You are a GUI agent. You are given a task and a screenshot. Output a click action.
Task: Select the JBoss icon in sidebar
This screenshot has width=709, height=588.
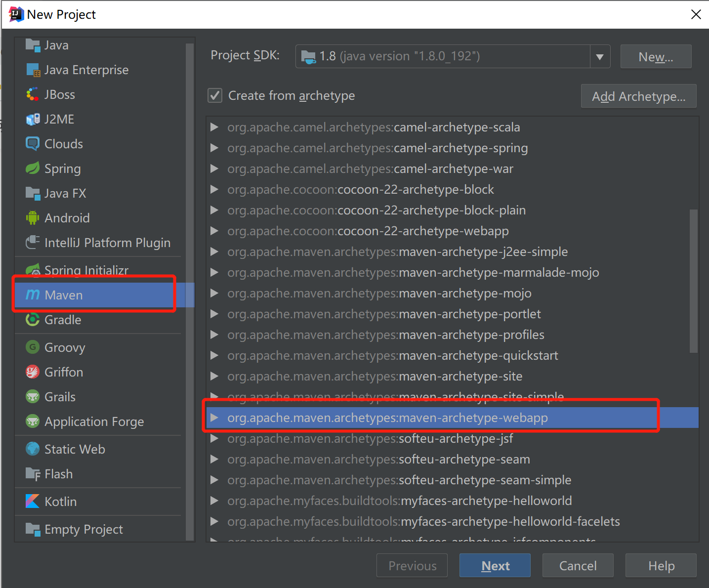pos(33,94)
